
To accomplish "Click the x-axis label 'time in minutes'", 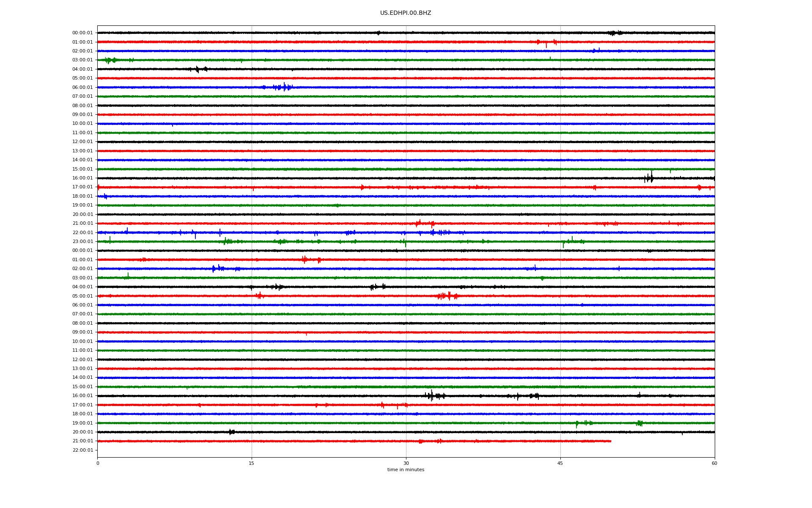I will coord(405,470).
